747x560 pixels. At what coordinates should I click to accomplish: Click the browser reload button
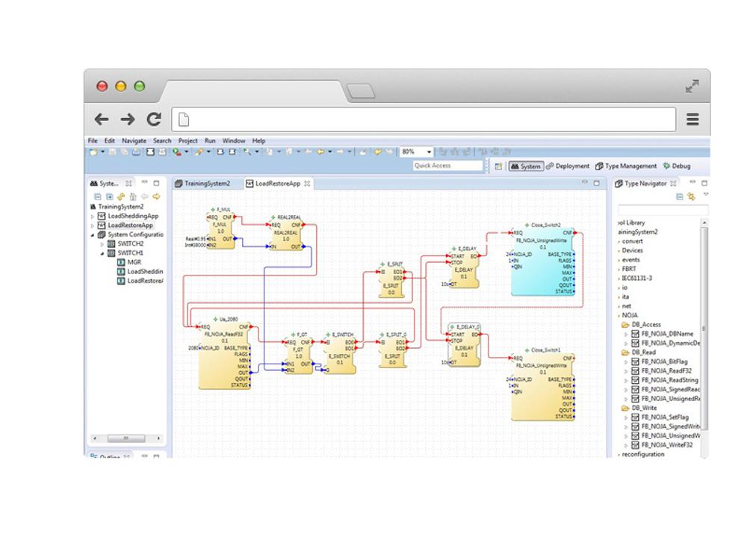tap(154, 119)
